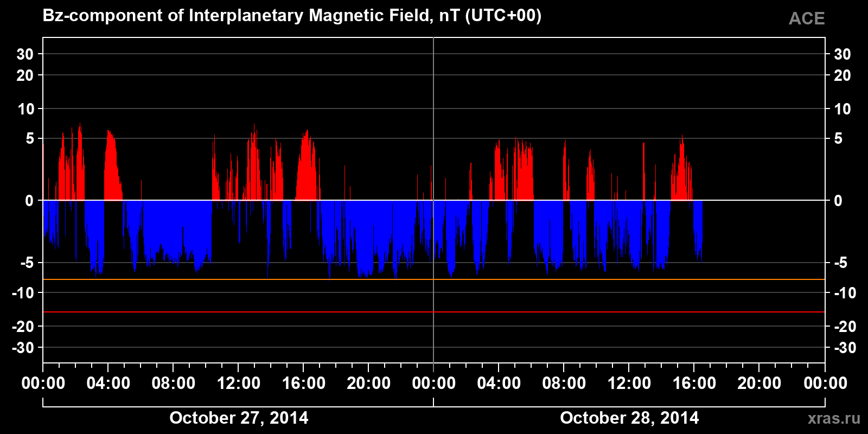Click the red threshold line below -10
The width and height of the screenshot is (868, 434).
coord(434,312)
